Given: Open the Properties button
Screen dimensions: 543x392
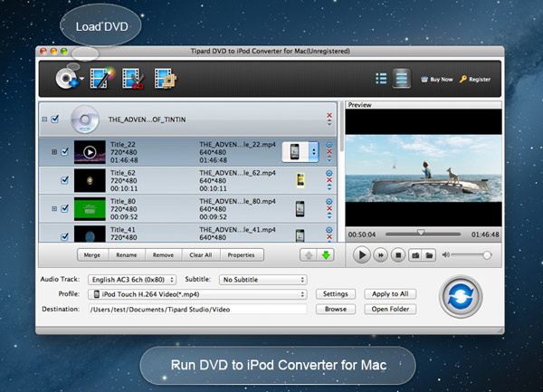Looking at the screenshot, I should click(242, 255).
